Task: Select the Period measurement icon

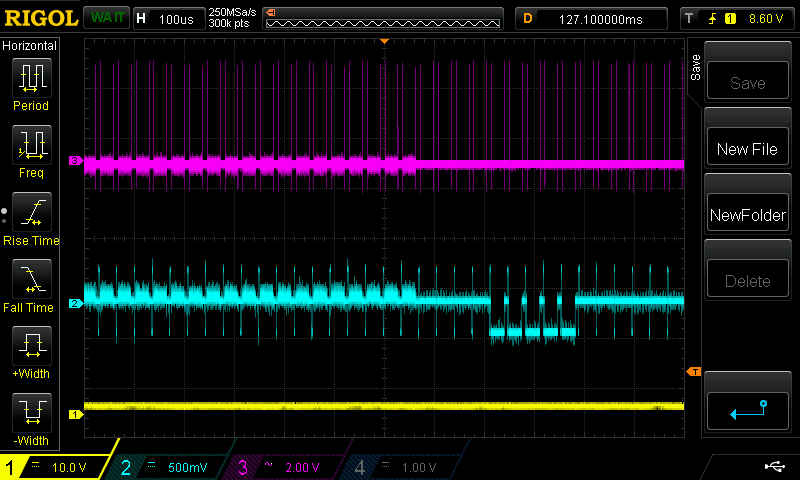Action: click(x=32, y=78)
